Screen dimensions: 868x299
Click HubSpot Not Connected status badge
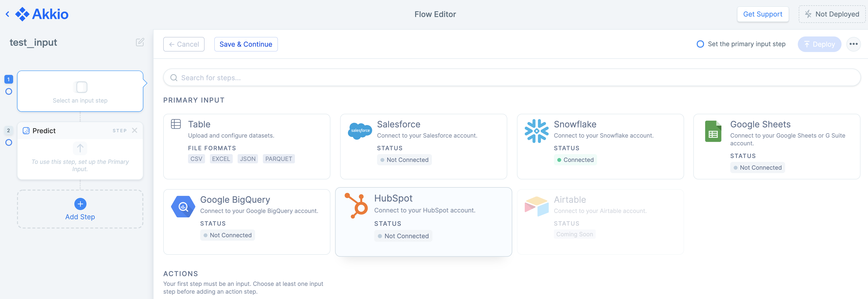point(403,236)
